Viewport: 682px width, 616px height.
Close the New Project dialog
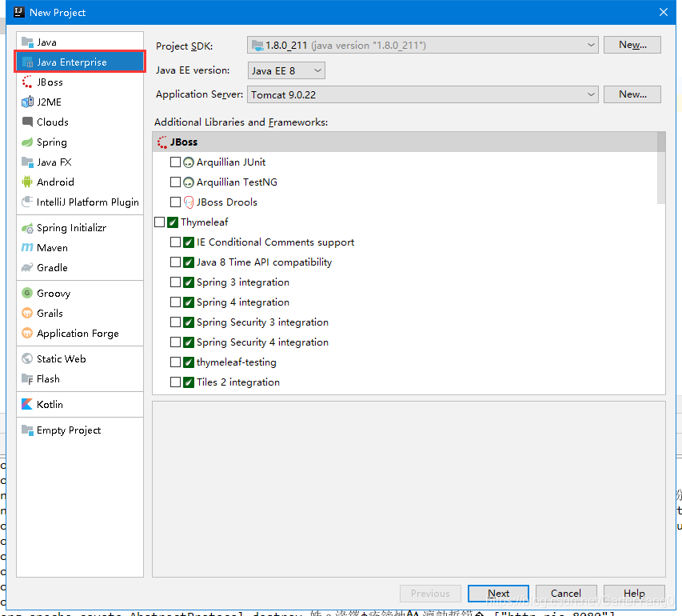[x=664, y=12]
